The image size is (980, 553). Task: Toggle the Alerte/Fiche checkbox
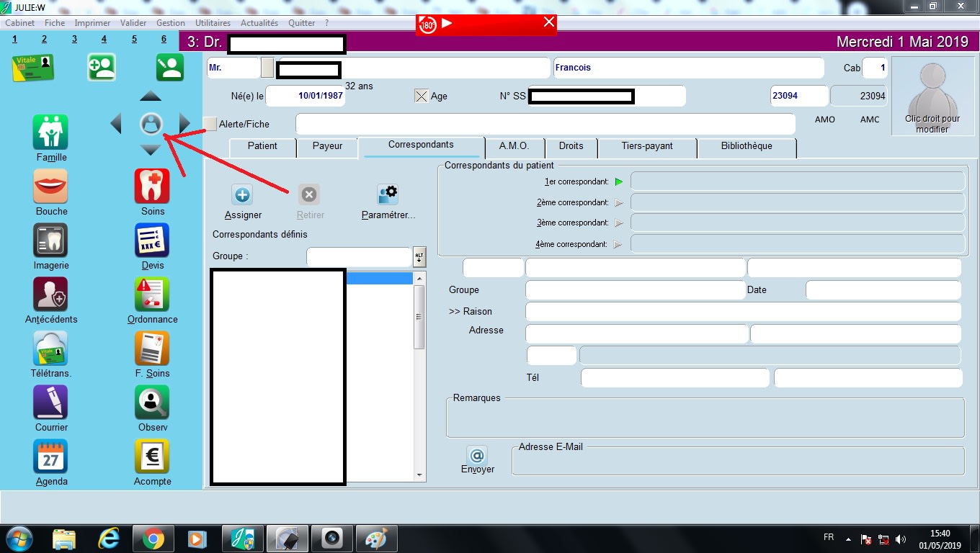[x=210, y=124]
